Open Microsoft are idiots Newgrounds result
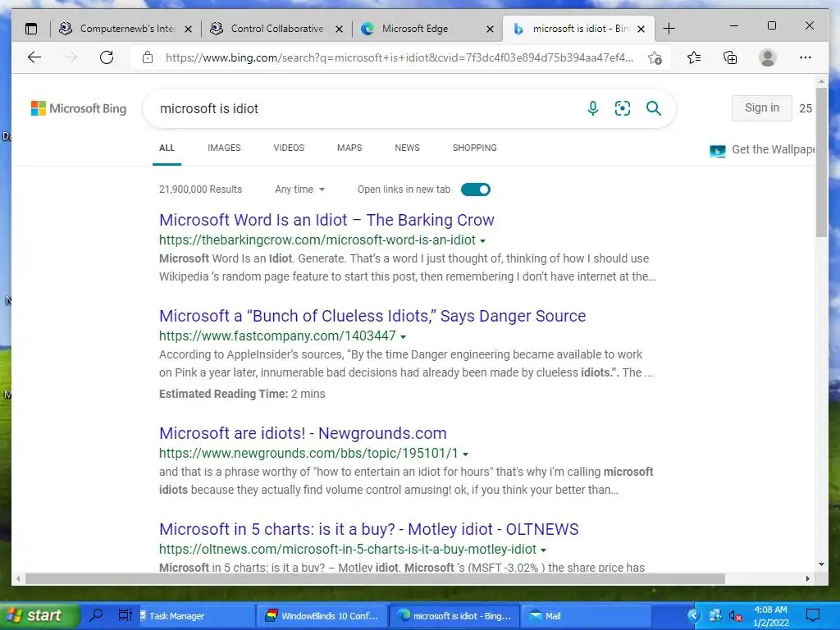Screen dimensions: 840x630 coord(303,433)
